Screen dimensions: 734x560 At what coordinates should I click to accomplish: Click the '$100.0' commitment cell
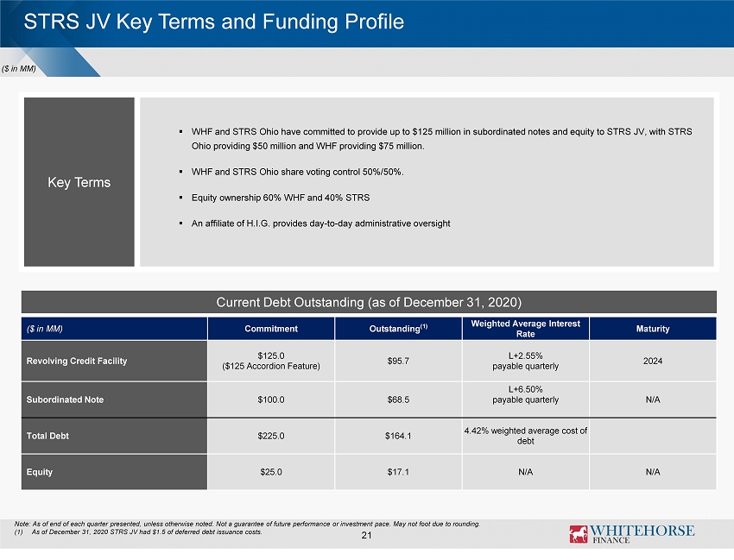tap(271, 400)
